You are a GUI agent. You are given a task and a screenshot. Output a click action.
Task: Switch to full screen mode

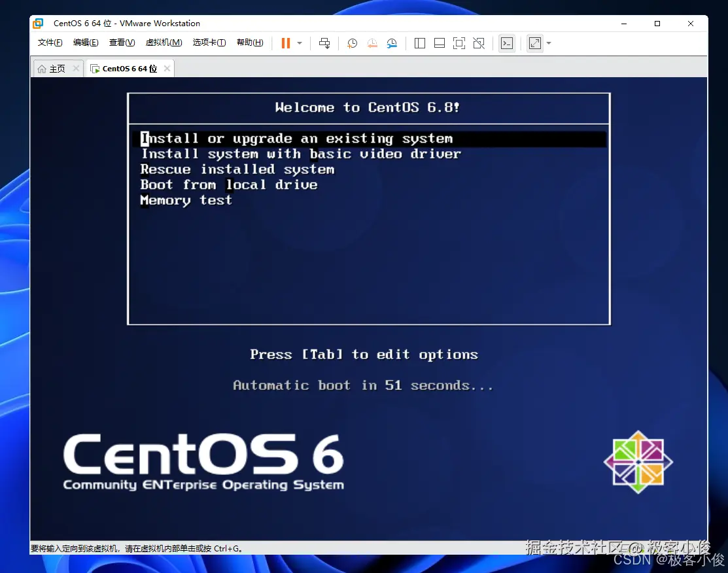coord(459,43)
